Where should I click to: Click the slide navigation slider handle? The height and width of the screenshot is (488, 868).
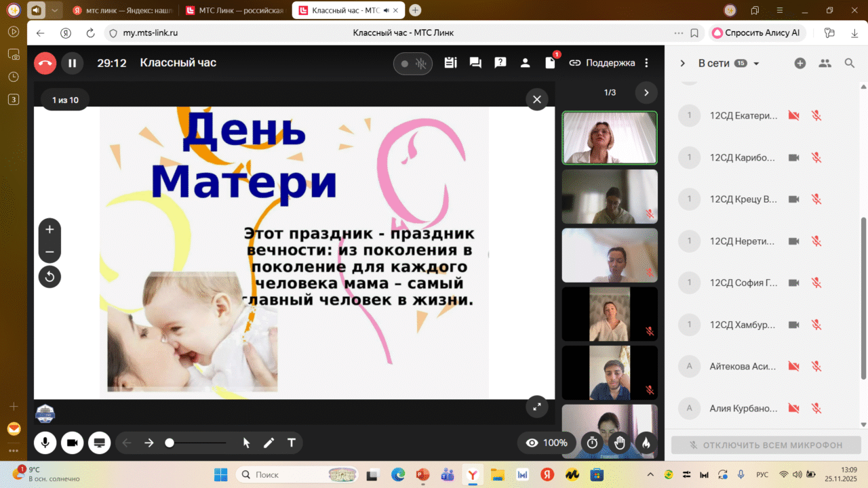(x=170, y=443)
